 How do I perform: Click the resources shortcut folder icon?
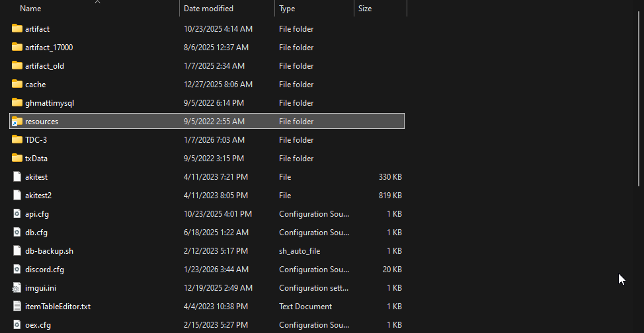coord(17,121)
